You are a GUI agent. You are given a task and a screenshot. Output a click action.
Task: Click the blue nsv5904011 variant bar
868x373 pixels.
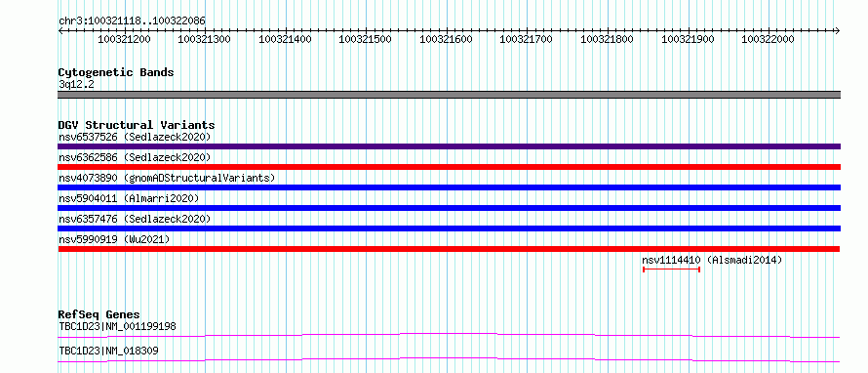[449, 208]
